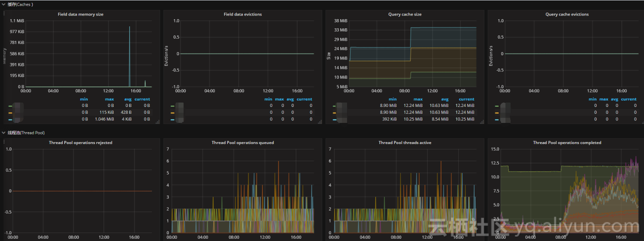This screenshot has height=241, width=644.
Task: Sort Field data memory size legend by avg
Action: pyautogui.click(x=128, y=99)
